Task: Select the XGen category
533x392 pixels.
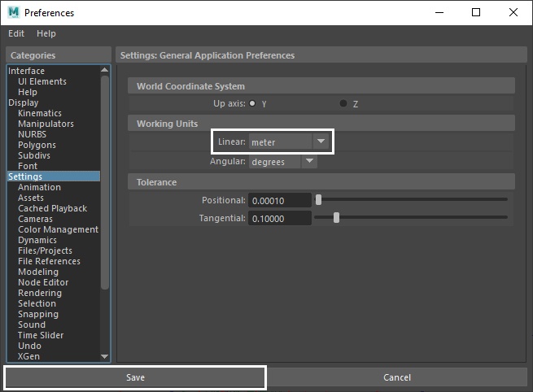Action: click(x=29, y=356)
